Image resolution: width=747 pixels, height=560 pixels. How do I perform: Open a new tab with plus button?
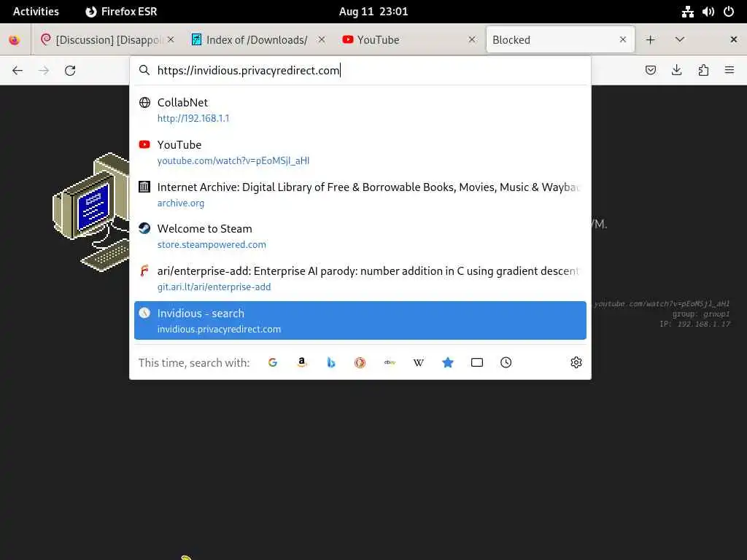point(650,40)
